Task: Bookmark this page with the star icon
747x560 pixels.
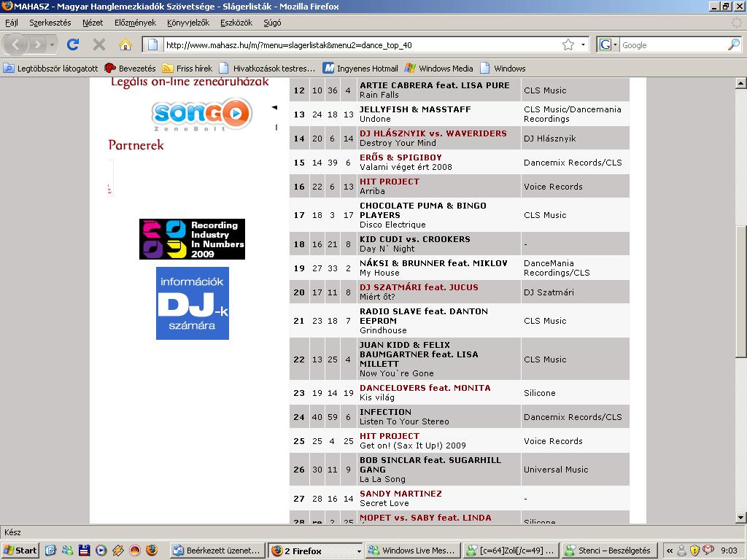Action: (x=568, y=44)
